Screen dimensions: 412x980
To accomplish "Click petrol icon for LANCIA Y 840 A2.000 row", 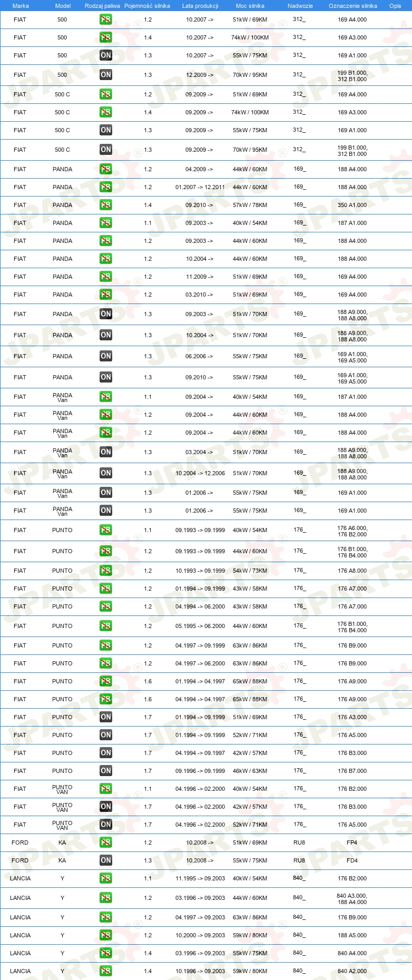I will 106,971.
